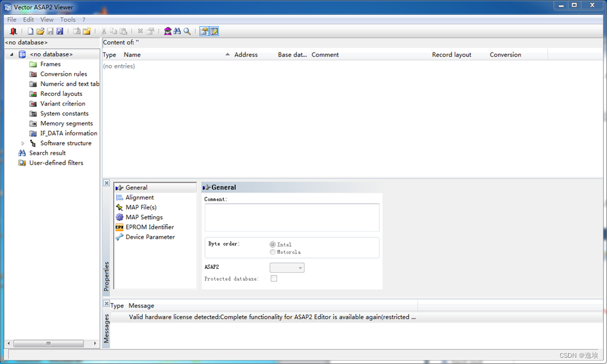Create a new database with the blank page icon
607x364 pixels.
pyautogui.click(x=30, y=31)
